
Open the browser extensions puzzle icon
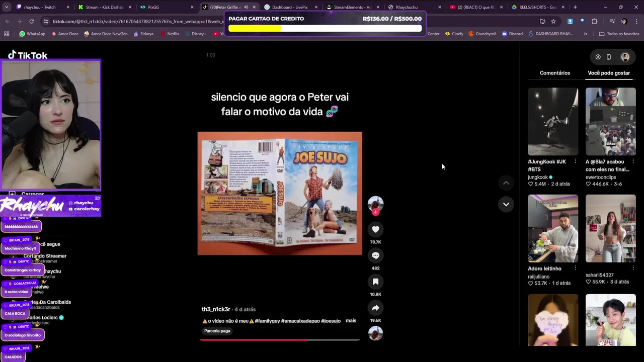click(595, 21)
